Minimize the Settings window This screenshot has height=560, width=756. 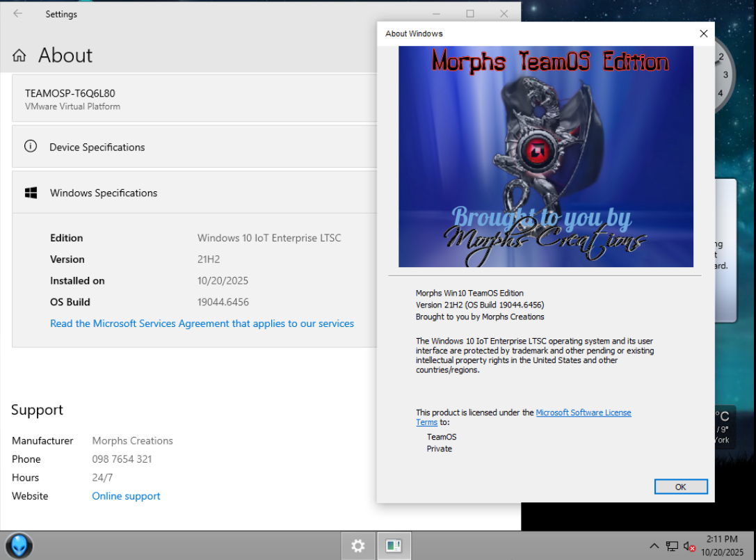[x=436, y=13]
